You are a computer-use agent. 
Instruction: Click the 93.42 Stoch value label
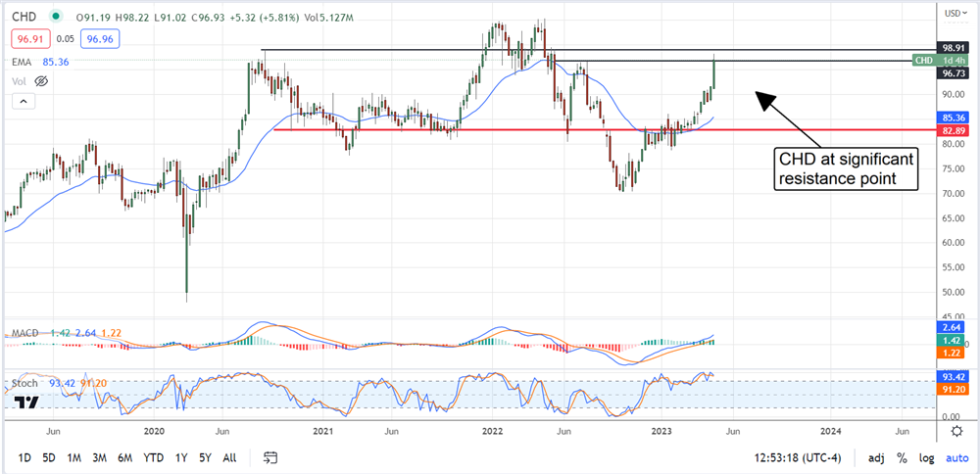(954, 377)
